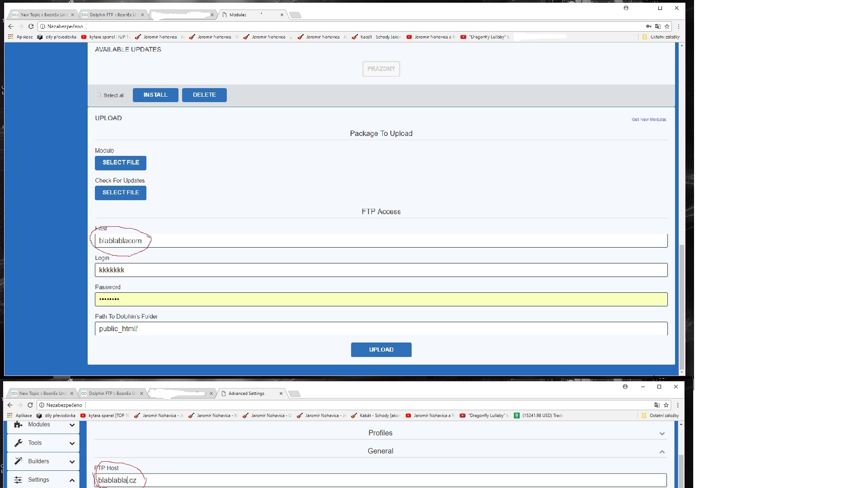The width and height of the screenshot is (868, 488).
Task: Open Chrome three-dot menu in top window
Action: pos(678,27)
